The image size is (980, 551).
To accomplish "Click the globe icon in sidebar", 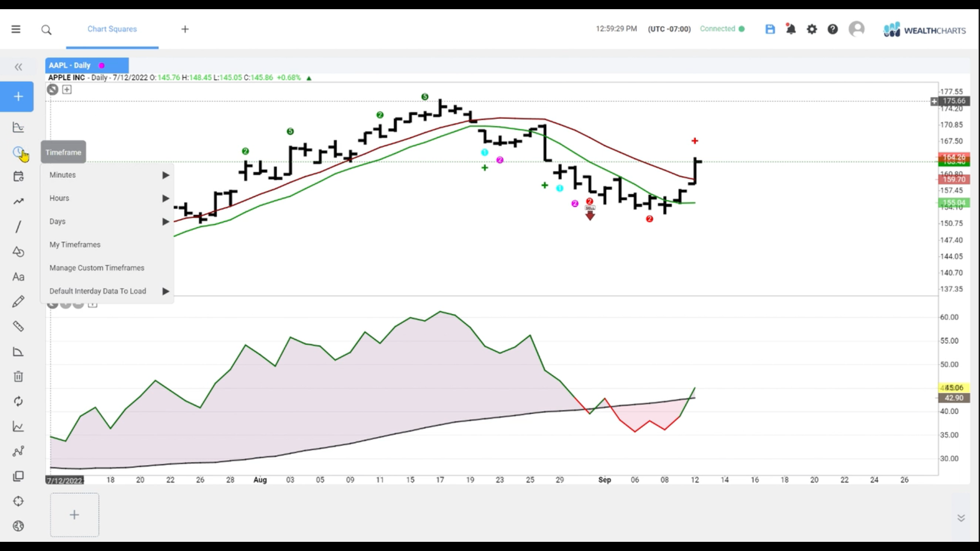I will [18, 526].
